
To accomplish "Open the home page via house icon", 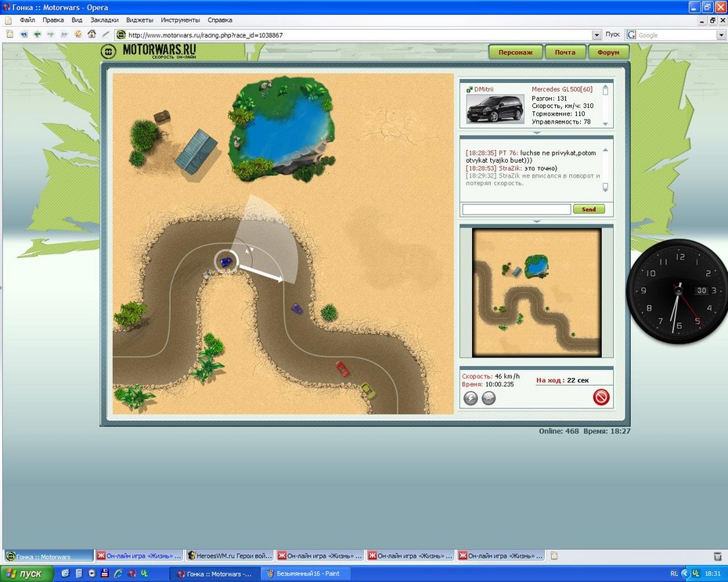I will [92, 34].
